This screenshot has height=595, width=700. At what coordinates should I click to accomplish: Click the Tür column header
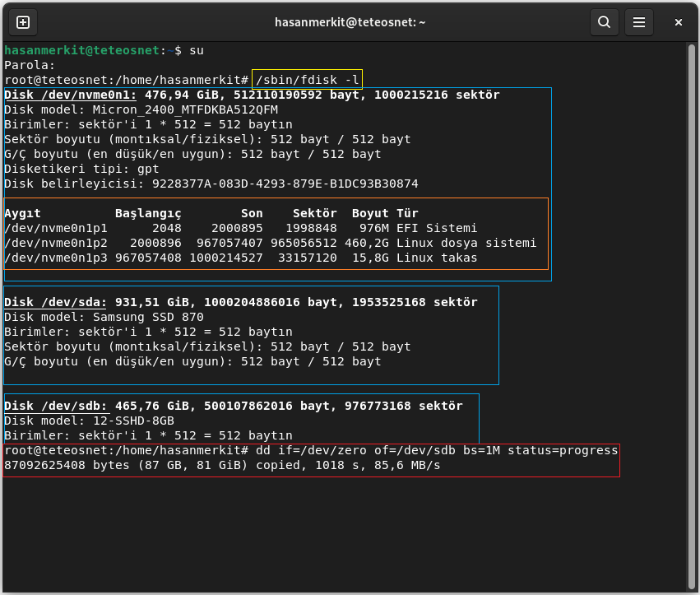point(407,213)
